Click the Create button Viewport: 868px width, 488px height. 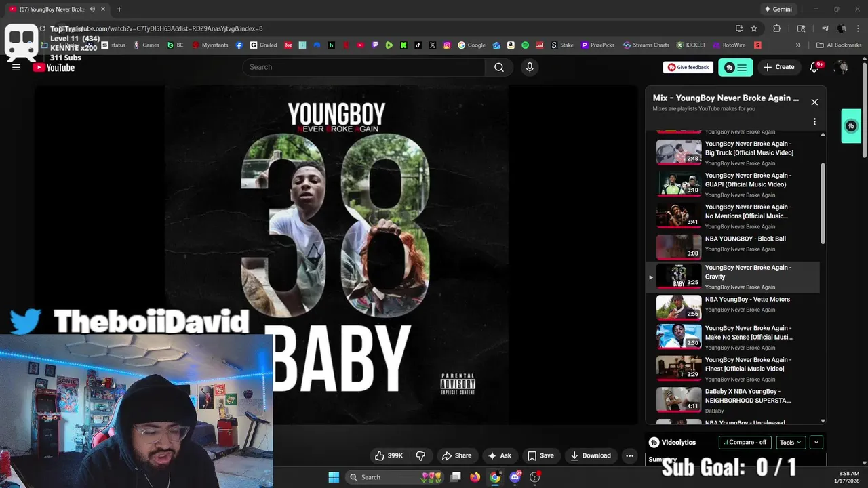click(778, 67)
